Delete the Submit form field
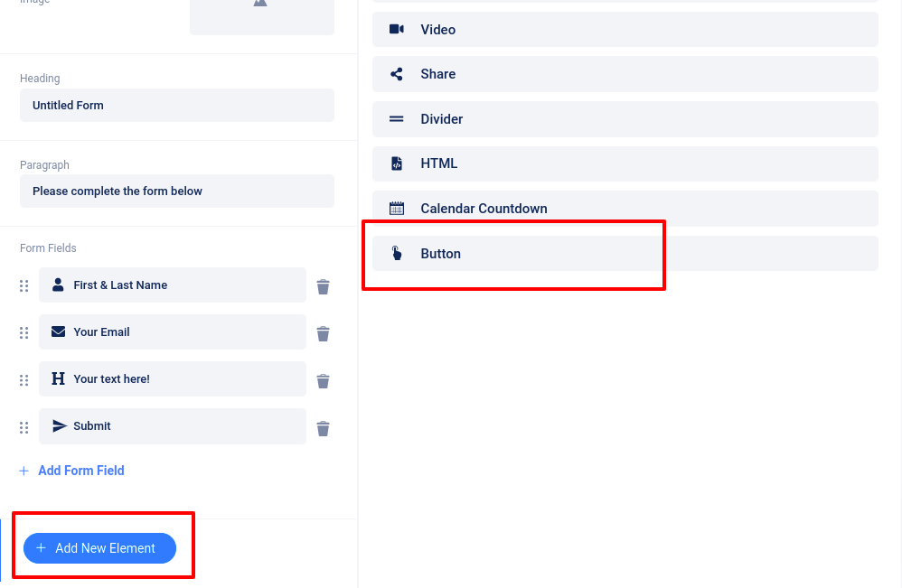This screenshot has width=902, height=588. [x=323, y=427]
